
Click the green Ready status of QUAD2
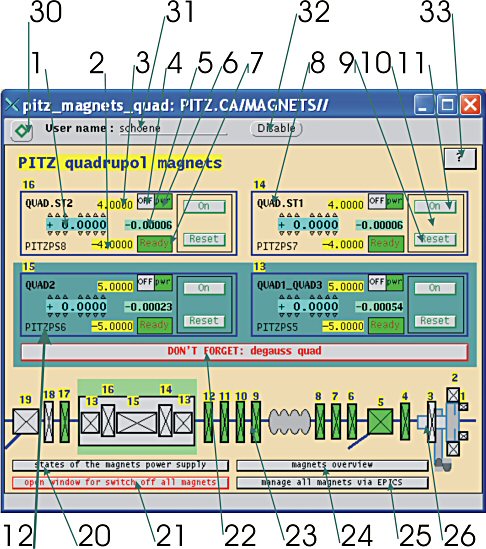coord(154,325)
